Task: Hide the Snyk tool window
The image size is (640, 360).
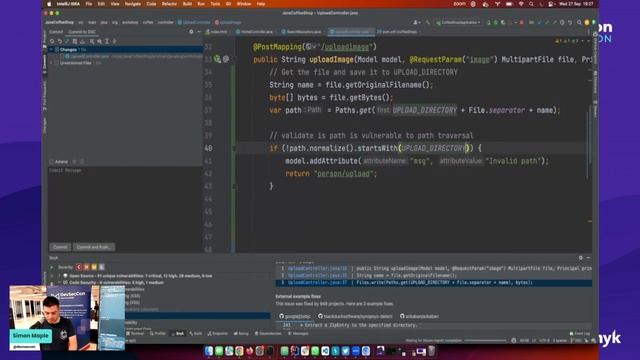Action: pyautogui.click(x=588, y=258)
